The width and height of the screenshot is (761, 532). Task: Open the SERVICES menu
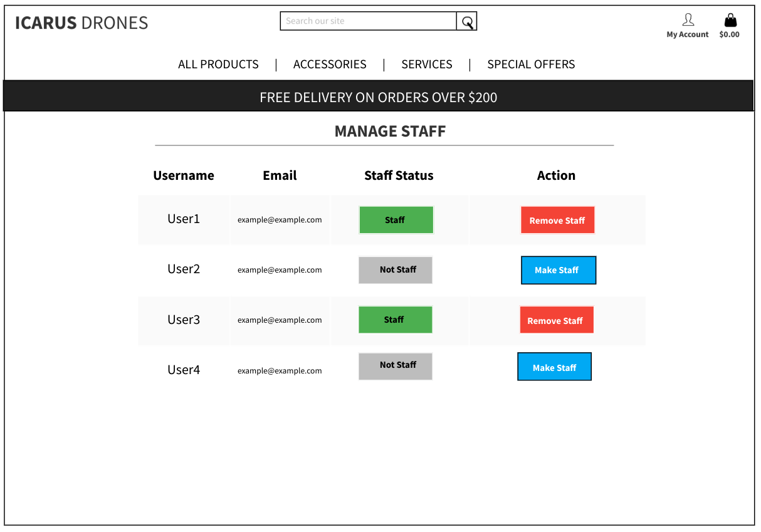[427, 64]
